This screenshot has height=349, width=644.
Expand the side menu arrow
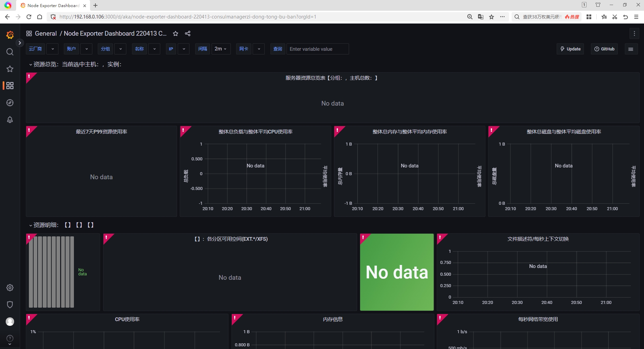click(20, 43)
